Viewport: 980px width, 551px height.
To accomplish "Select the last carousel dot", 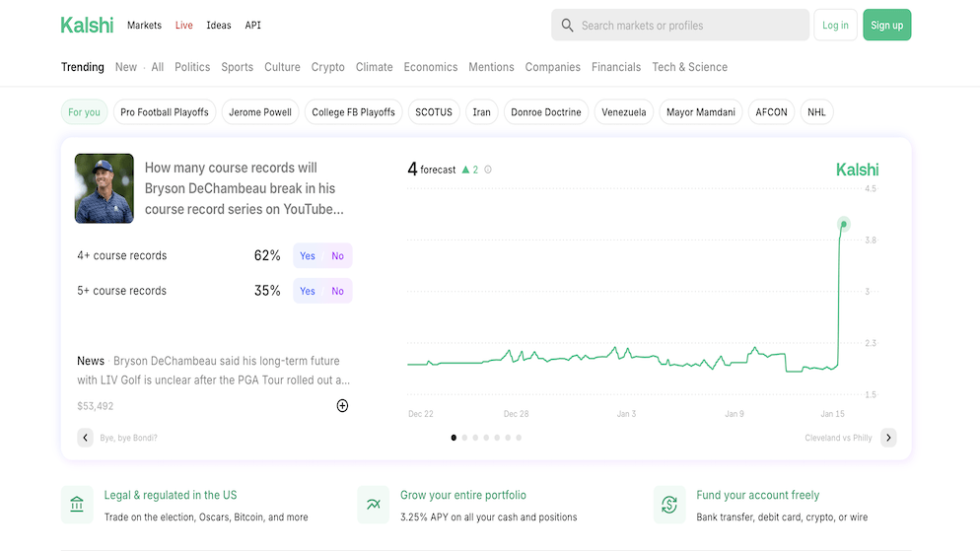I will (519, 438).
